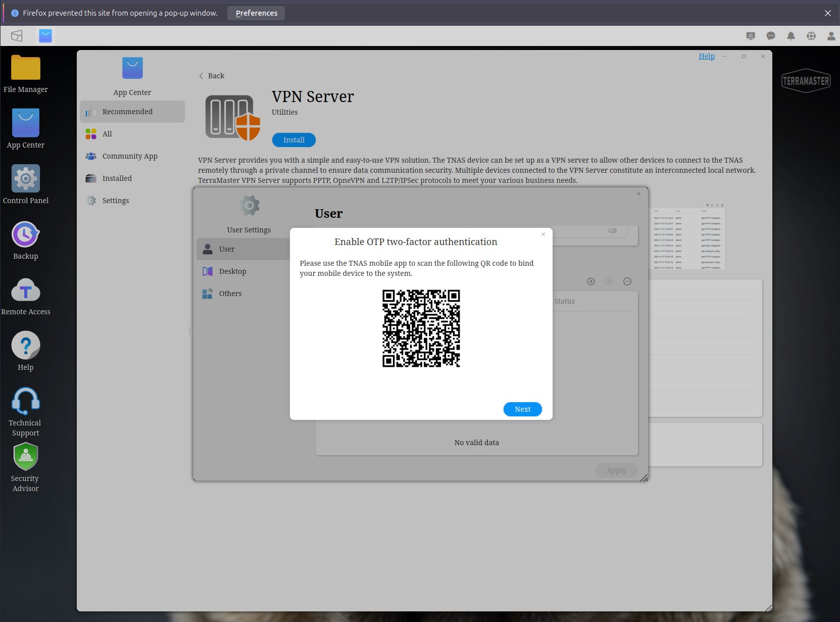Click the Utilities category label
The image size is (840, 622).
point(285,112)
